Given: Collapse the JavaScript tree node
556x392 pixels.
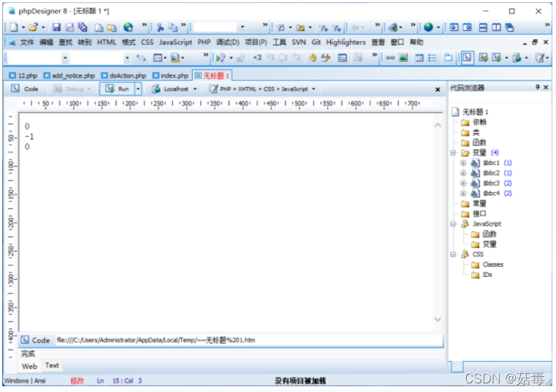Looking at the screenshot, I should pos(453,224).
